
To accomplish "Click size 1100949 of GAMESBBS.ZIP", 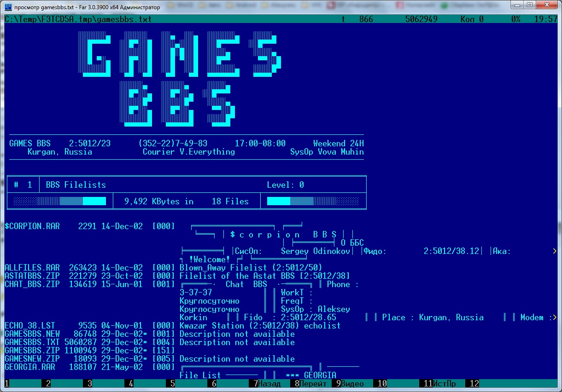I will 81,351.
